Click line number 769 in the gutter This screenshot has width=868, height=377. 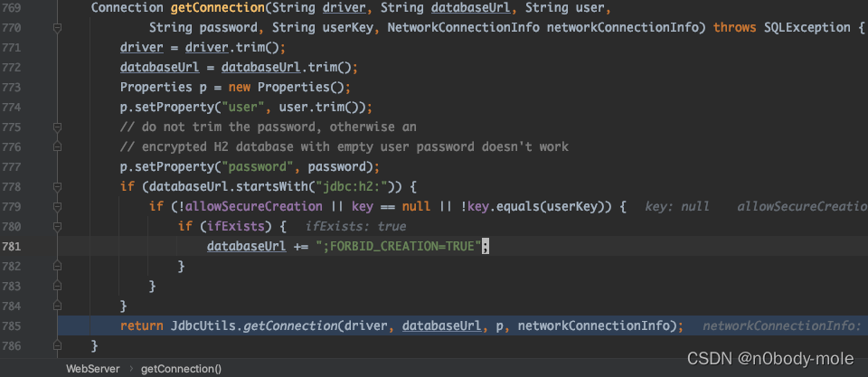click(x=11, y=8)
